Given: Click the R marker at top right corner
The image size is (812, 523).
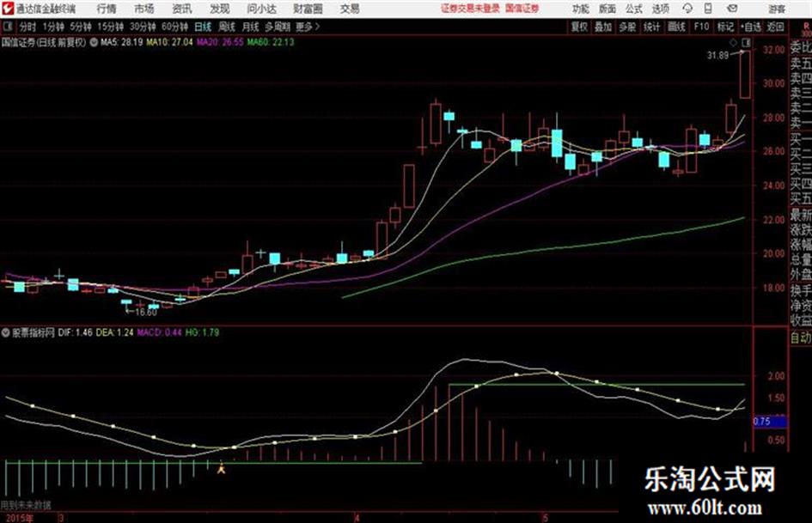Looking at the screenshot, I should (806, 27).
